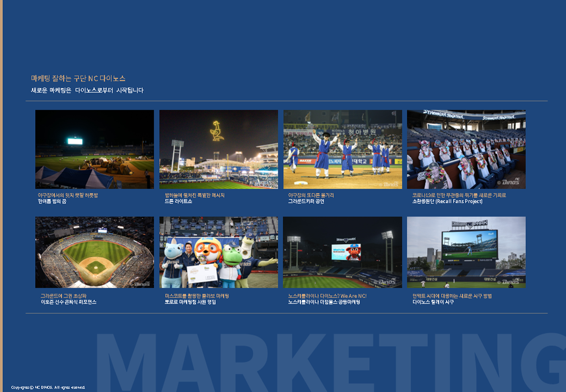Click the groundkeeper dance performance photo
Image resolution: width=566 pixels, height=392 pixels.
coord(343,149)
